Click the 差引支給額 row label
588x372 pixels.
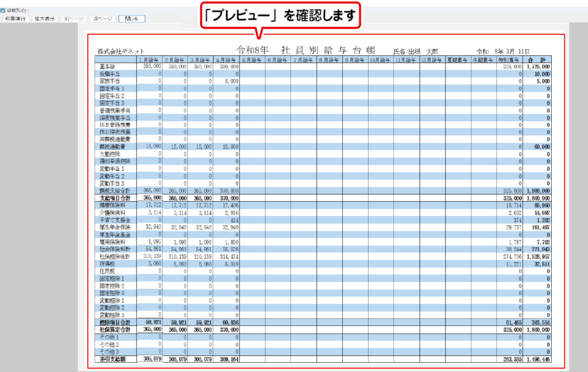pos(114,359)
